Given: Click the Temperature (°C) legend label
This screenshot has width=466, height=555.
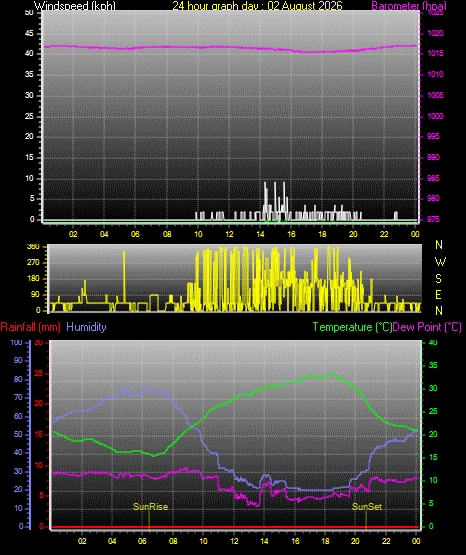Looking at the screenshot, I should coord(352,327).
